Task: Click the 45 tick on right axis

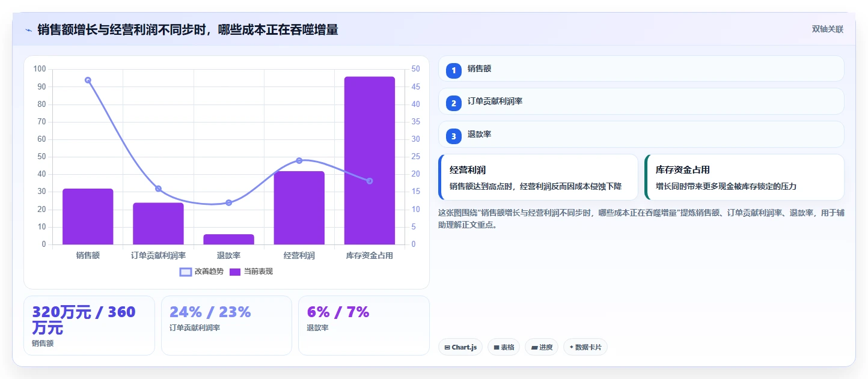Action: [x=415, y=86]
